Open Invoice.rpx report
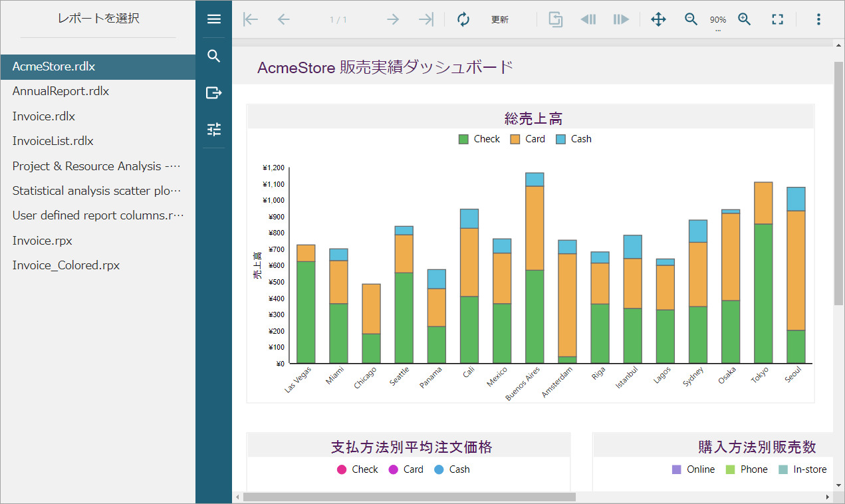Screen dimensions: 845x504 pyautogui.click(x=98, y=241)
